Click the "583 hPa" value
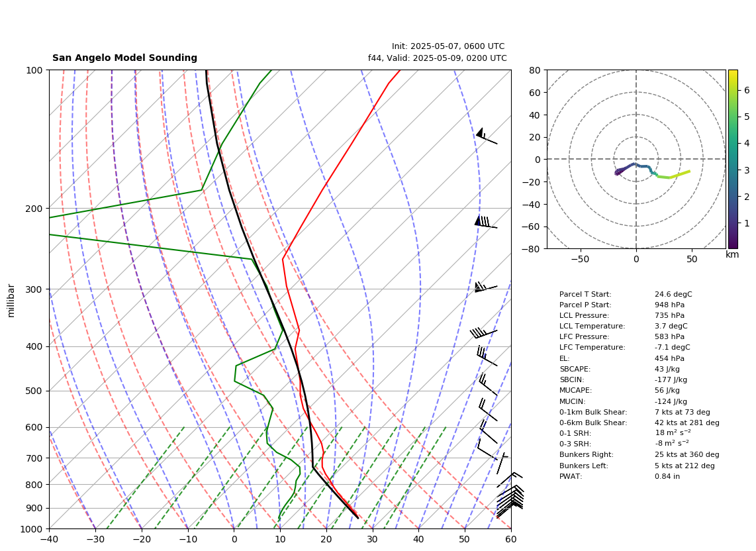 (x=669, y=337)
